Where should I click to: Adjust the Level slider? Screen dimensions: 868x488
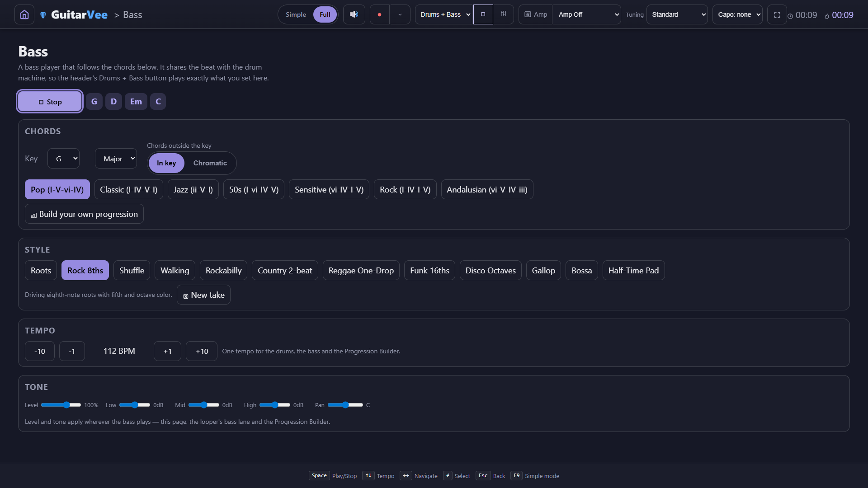pyautogui.click(x=61, y=405)
